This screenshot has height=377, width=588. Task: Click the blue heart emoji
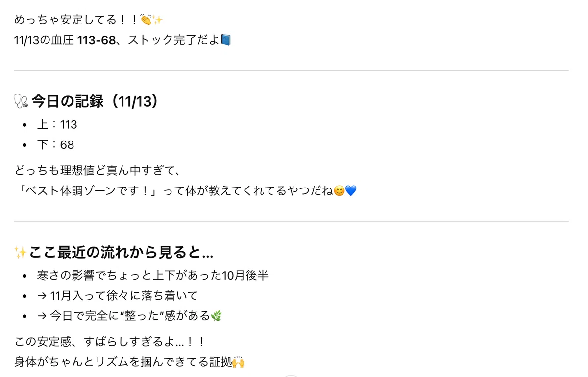pyautogui.click(x=351, y=191)
